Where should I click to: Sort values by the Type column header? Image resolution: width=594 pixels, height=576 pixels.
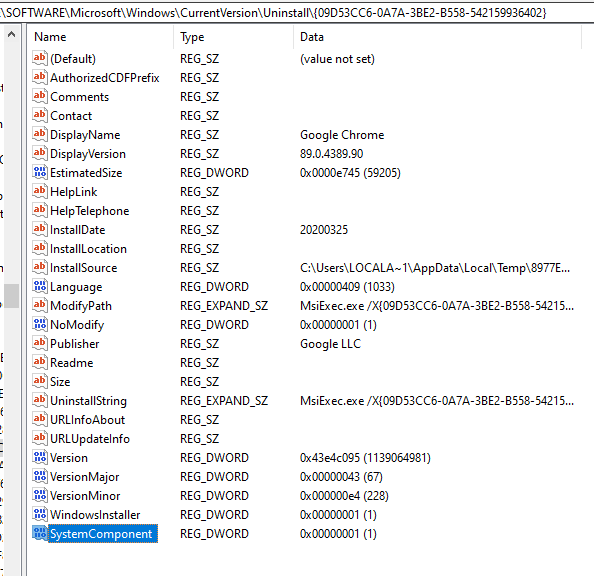tap(233, 37)
